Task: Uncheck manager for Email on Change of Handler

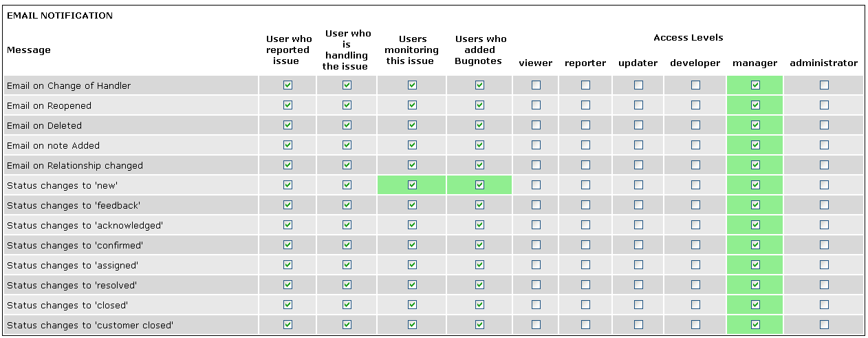Action: point(755,85)
